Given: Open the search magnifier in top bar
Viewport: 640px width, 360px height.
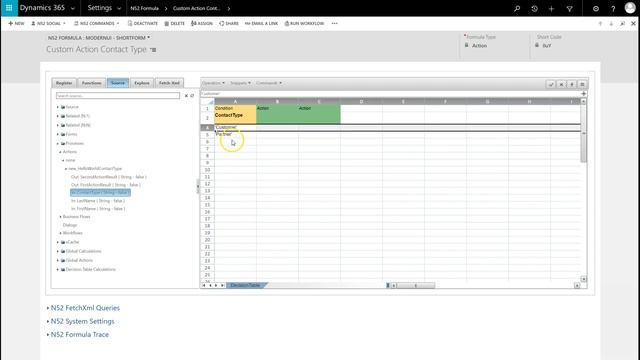Looking at the screenshot, I should click(x=517, y=8).
